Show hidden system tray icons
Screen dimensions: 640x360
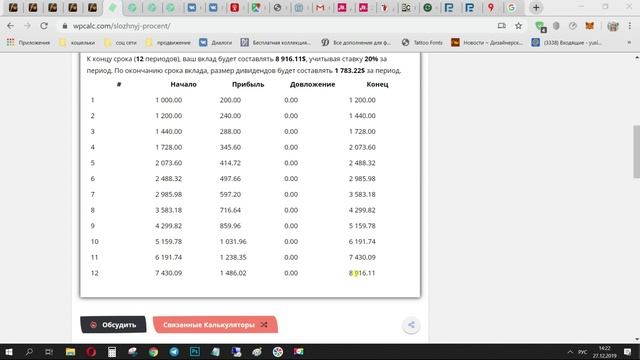(570, 352)
